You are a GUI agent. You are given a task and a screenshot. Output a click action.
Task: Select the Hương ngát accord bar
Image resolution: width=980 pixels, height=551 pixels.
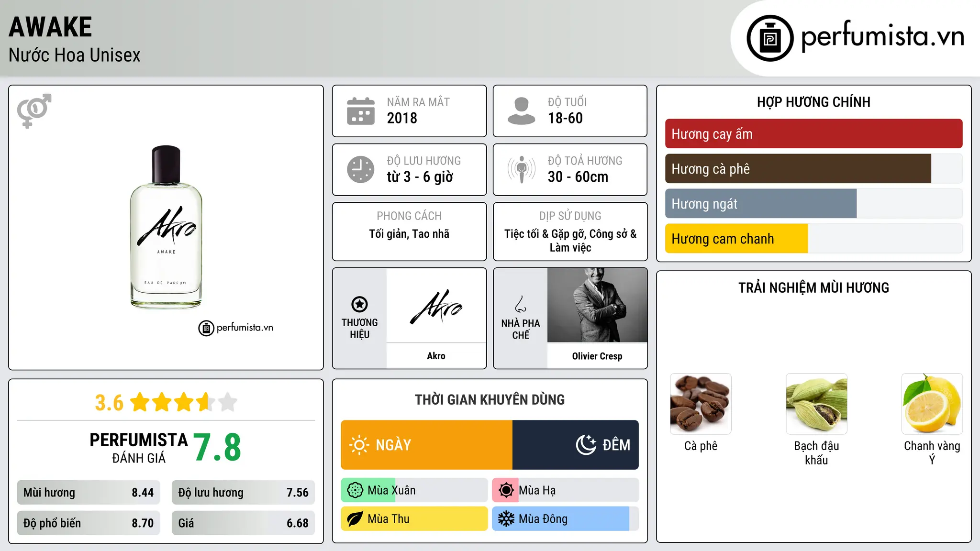pos(813,204)
